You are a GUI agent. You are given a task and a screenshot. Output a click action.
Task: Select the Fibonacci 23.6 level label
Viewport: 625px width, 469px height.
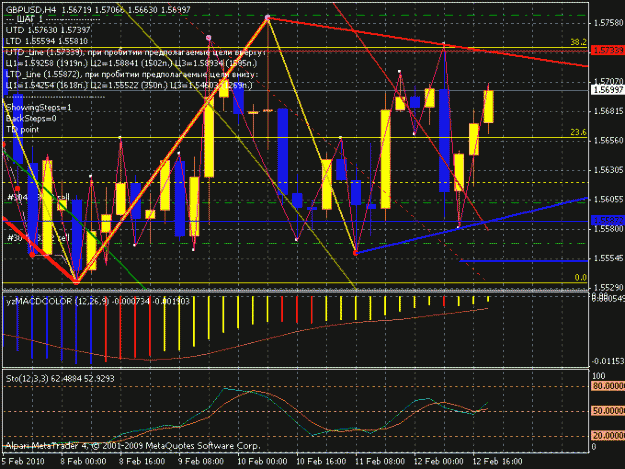coord(578,132)
